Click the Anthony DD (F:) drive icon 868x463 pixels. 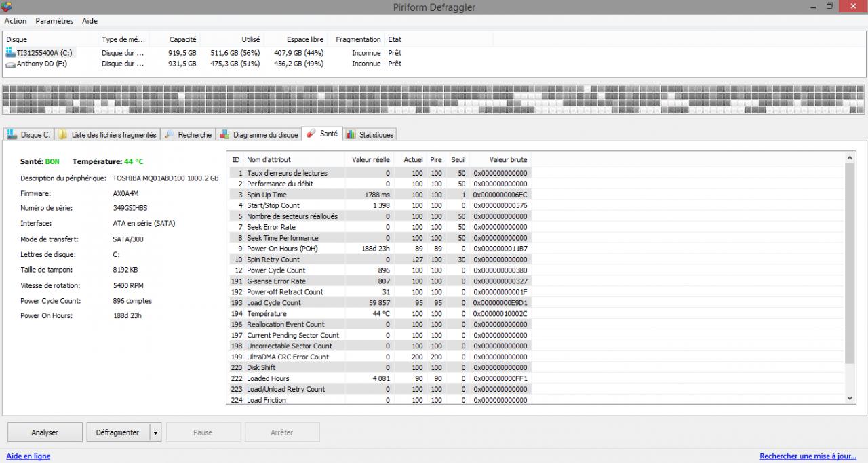click(11, 64)
